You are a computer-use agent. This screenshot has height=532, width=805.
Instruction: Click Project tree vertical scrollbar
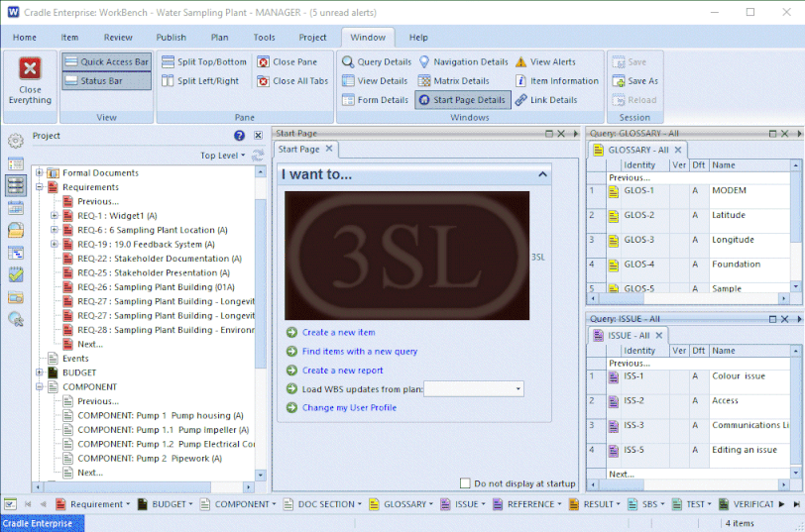click(x=261, y=282)
